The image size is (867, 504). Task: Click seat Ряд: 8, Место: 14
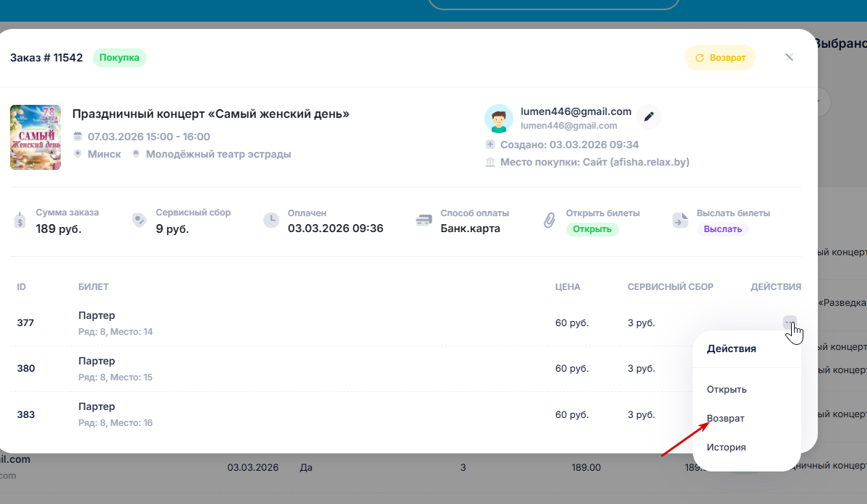click(116, 332)
